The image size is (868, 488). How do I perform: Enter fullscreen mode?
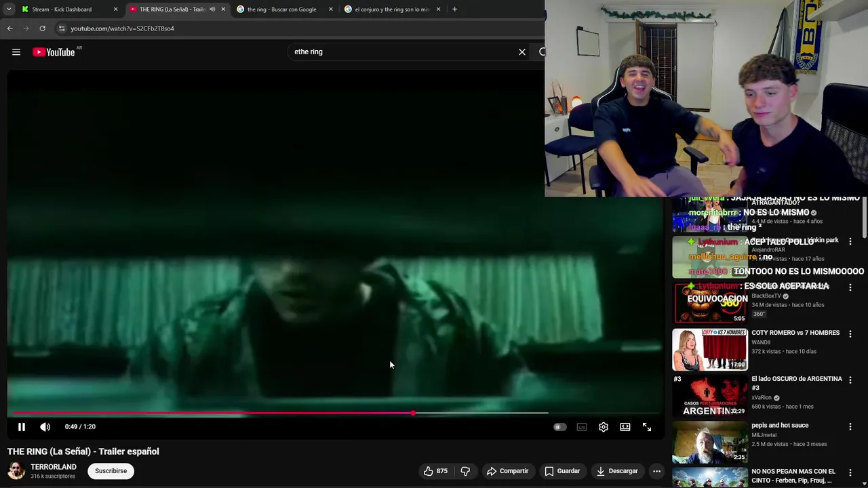[x=647, y=427]
